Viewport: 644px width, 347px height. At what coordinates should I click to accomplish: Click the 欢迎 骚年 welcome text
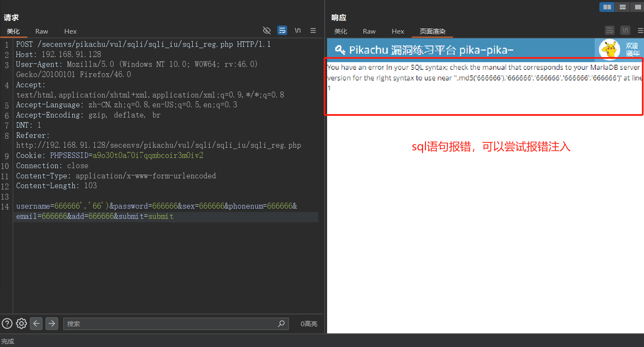(x=633, y=49)
